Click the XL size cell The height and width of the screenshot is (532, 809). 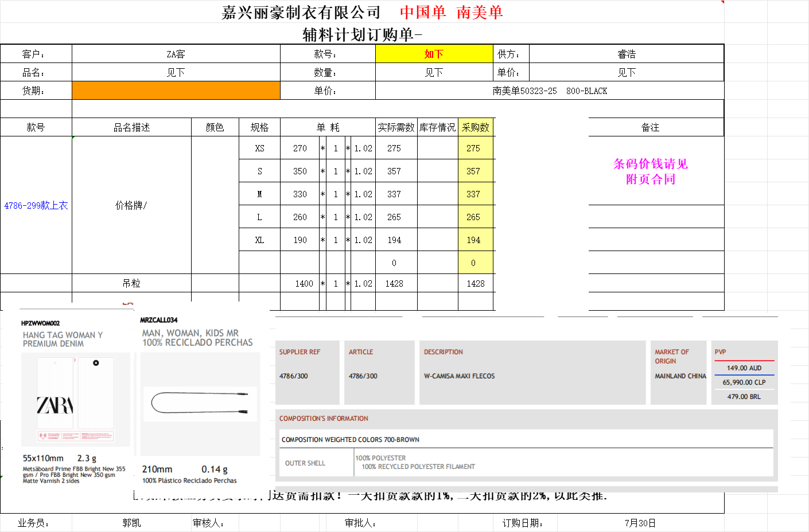click(259, 240)
